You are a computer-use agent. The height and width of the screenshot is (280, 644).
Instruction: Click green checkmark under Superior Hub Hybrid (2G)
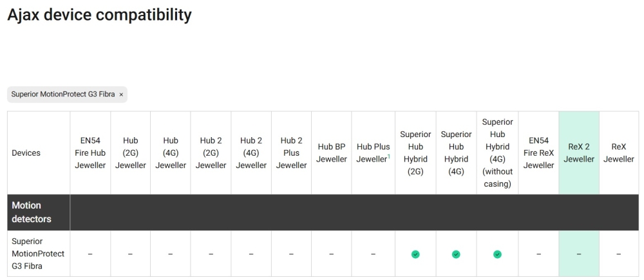415,254
